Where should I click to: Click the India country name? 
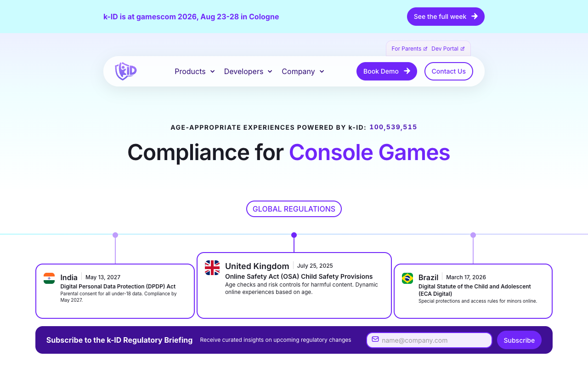point(69,277)
